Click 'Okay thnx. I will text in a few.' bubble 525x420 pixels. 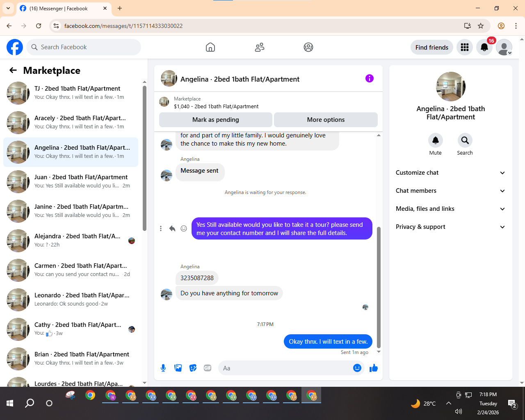click(x=328, y=342)
